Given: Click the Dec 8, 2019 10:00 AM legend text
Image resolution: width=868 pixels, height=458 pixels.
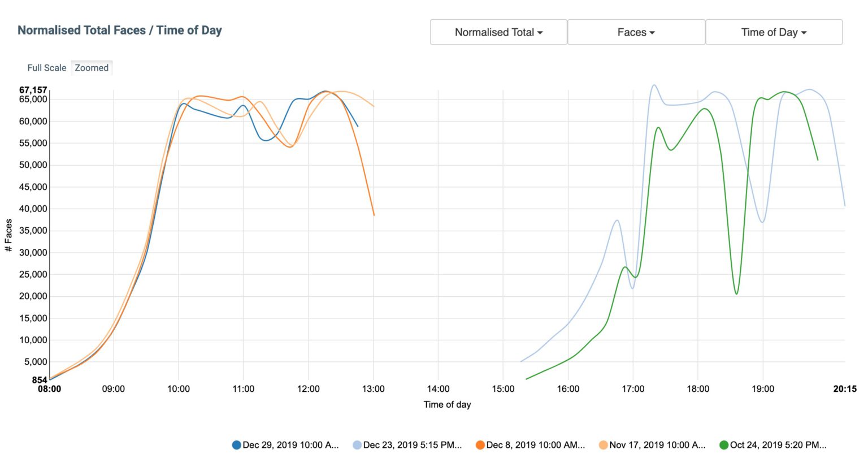Looking at the screenshot, I should (x=535, y=445).
